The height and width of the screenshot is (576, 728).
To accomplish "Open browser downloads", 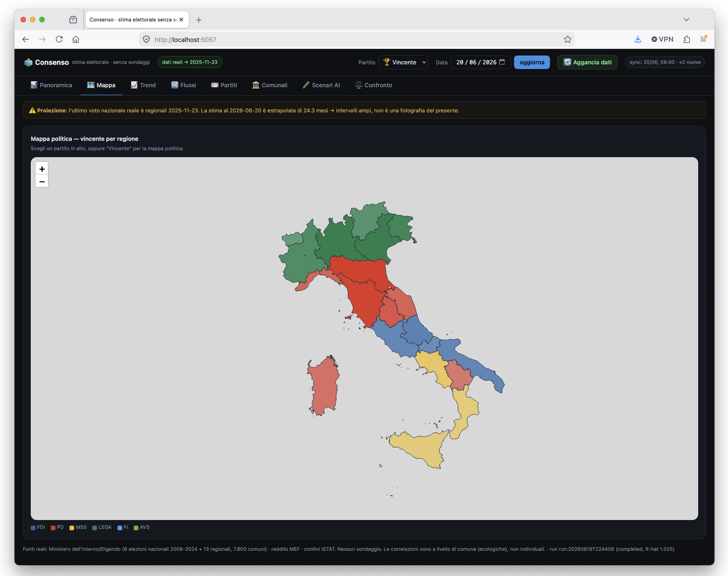I will click(x=638, y=39).
